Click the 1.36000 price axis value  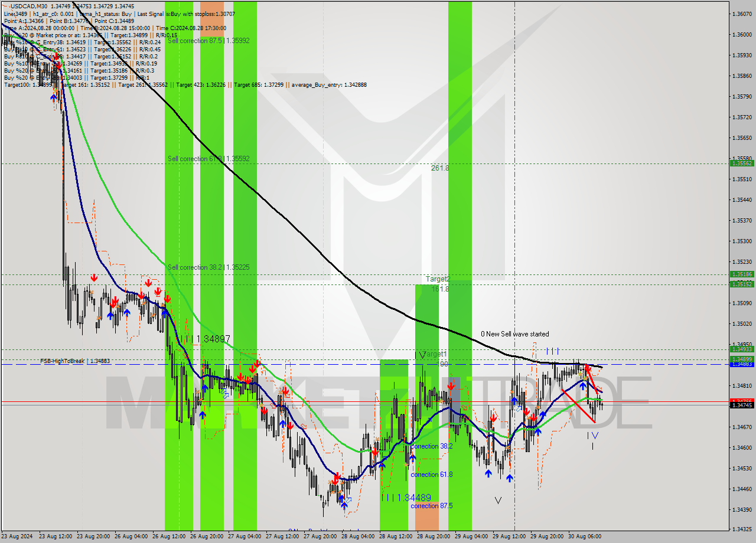[x=742, y=34]
